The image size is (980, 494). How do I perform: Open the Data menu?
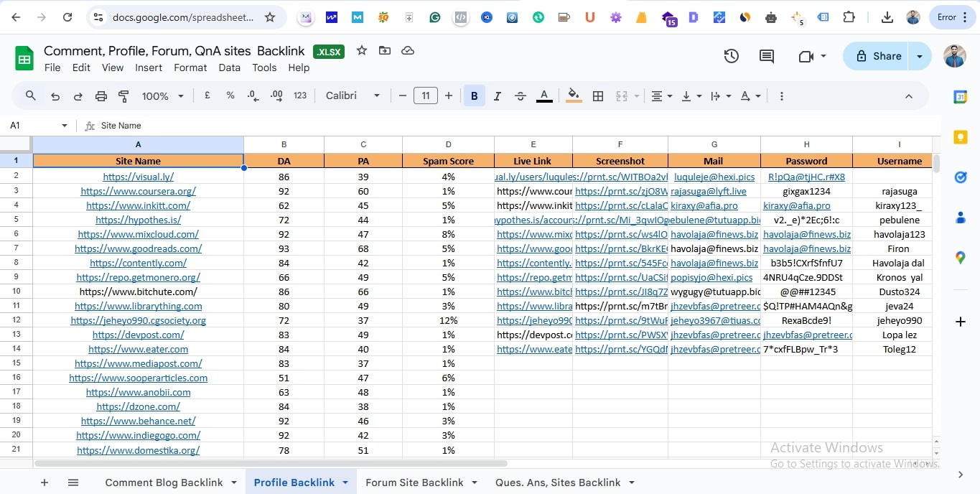(230, 67)
